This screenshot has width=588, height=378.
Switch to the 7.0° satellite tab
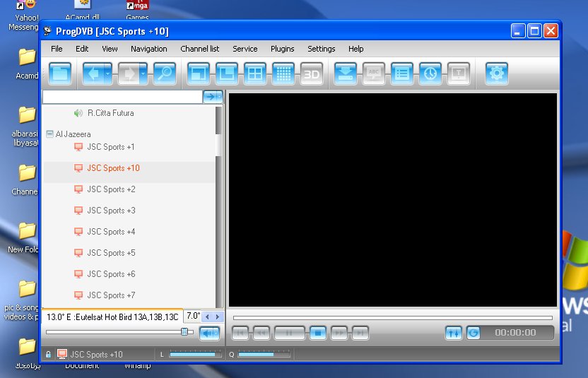click(x=193, y=316)
